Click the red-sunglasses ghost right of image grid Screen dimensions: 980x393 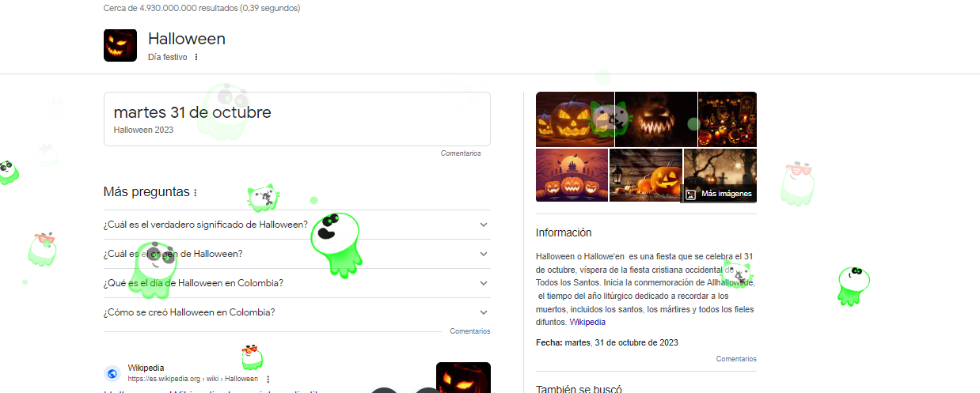(797, 183)
